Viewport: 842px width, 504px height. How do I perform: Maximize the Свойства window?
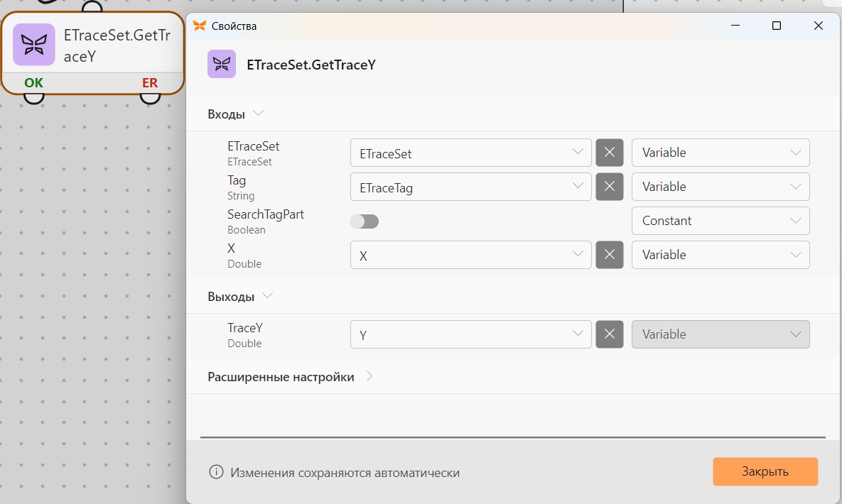pos(777,26)
